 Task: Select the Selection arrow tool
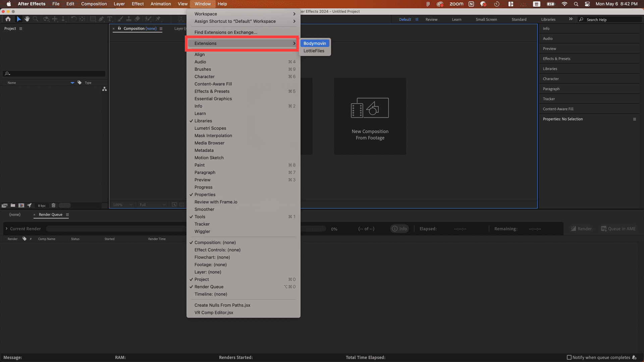tap(19, 19)
